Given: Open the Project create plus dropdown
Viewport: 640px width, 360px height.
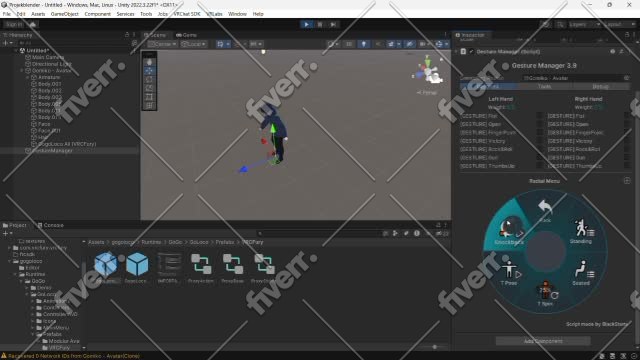Looking at the screenshot, I should click(x=7, y=233).
